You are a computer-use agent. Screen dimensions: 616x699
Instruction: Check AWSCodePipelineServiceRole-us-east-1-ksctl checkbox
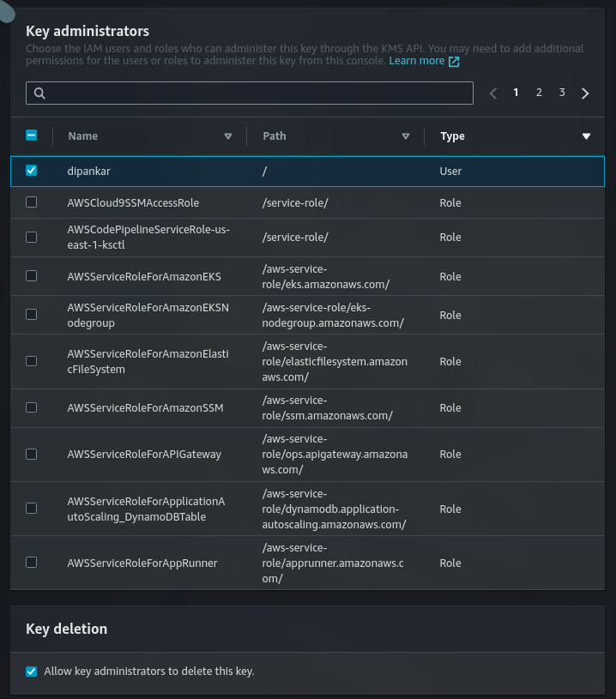coord(31,237)
